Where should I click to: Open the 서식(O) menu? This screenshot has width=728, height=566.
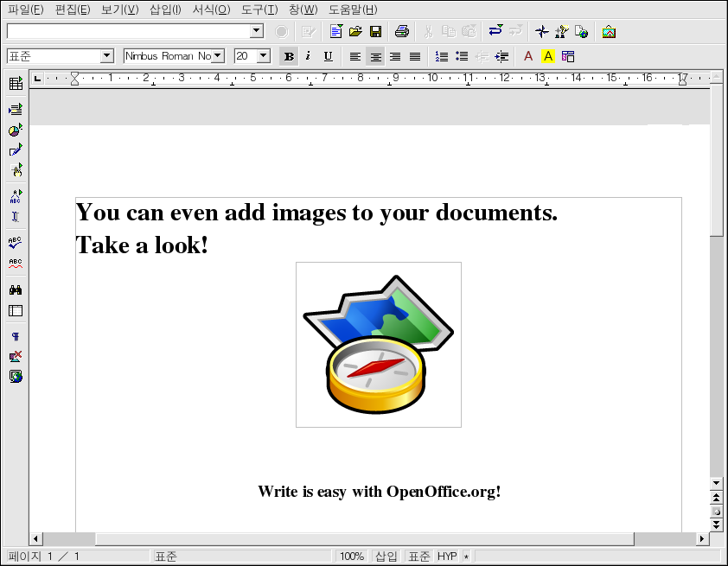coord(211,10)
